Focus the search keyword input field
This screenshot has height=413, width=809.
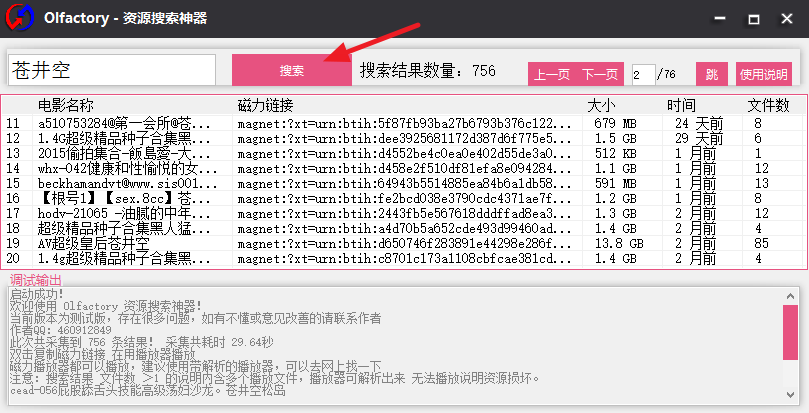(112, 70)
